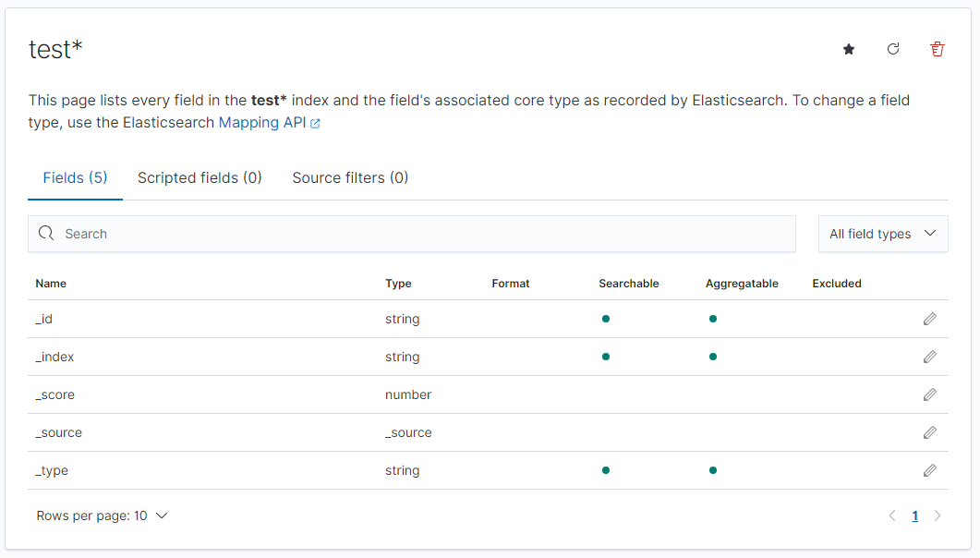Open the All field types dropdown
The width and height of the screenshot is (980, 558).
(x=882, y=234)
